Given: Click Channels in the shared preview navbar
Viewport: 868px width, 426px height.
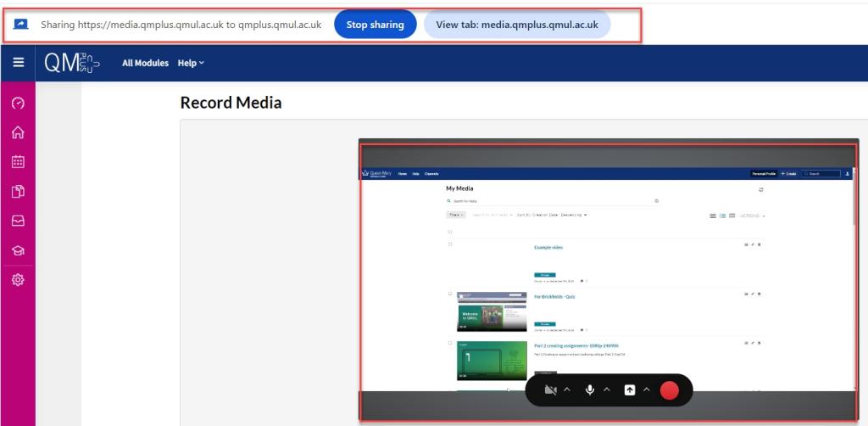Looking at the screenshot, I should 431,174.
